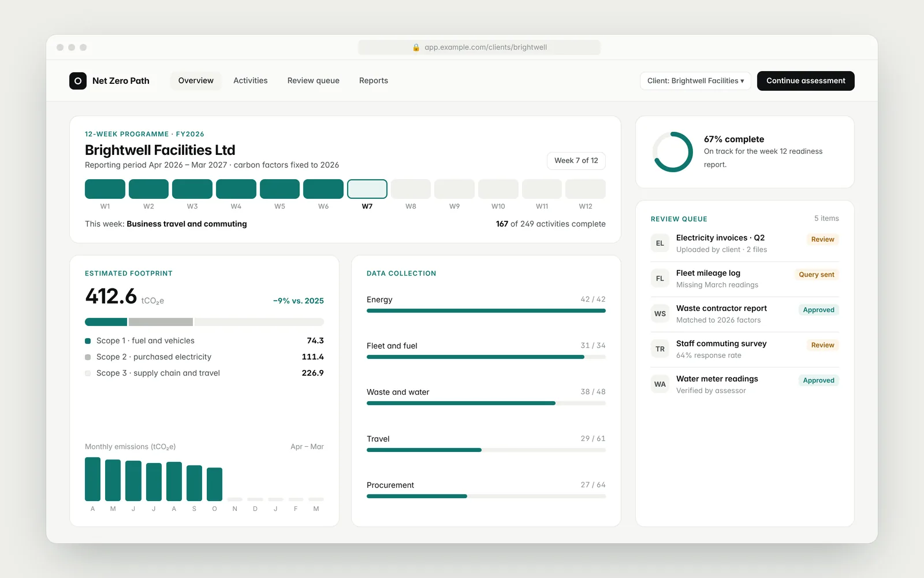Click the Approved badge on Water meter readings
This screenshot has width=924, height=578.
coord(819,380)
